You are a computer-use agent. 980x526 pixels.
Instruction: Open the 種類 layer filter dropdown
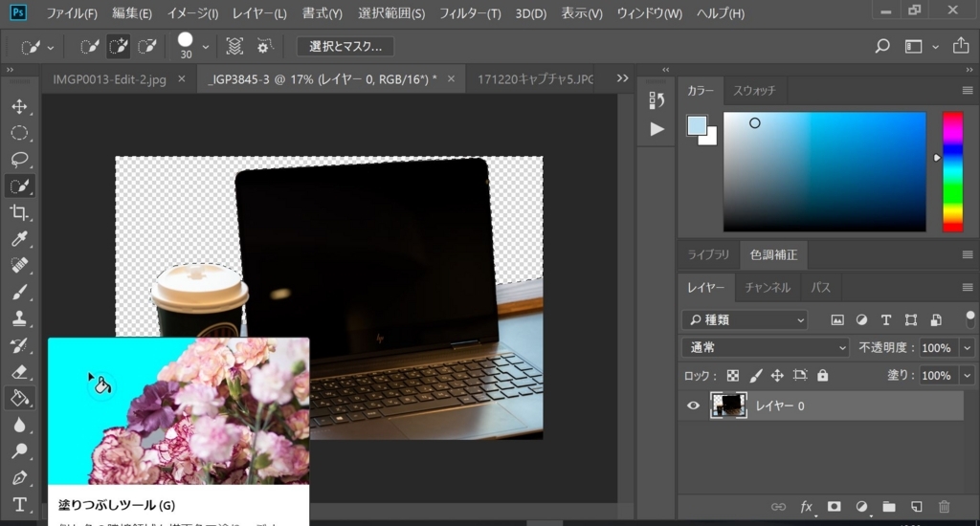tap(745, 319)
